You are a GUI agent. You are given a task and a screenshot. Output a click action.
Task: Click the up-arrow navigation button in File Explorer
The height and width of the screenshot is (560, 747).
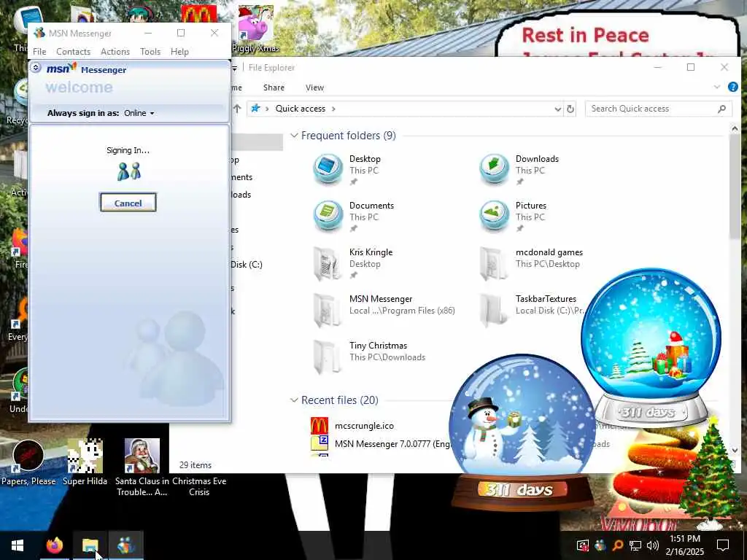237,109
